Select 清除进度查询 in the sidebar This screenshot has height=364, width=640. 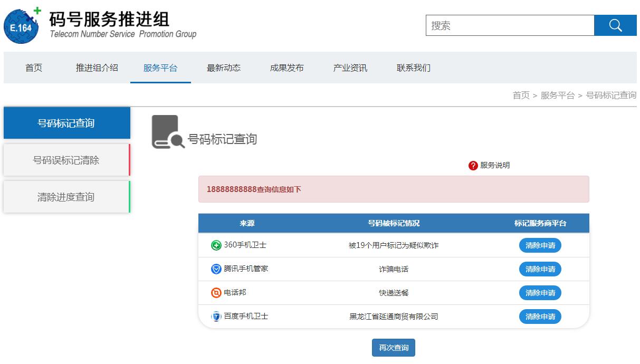tap(66, 197)
